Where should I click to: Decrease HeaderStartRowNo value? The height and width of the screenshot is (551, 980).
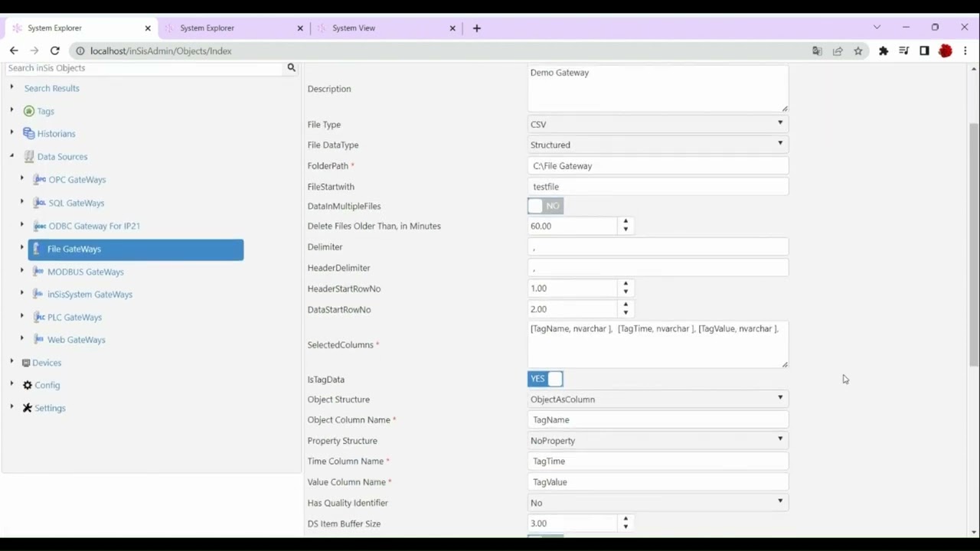click(626, 292)
